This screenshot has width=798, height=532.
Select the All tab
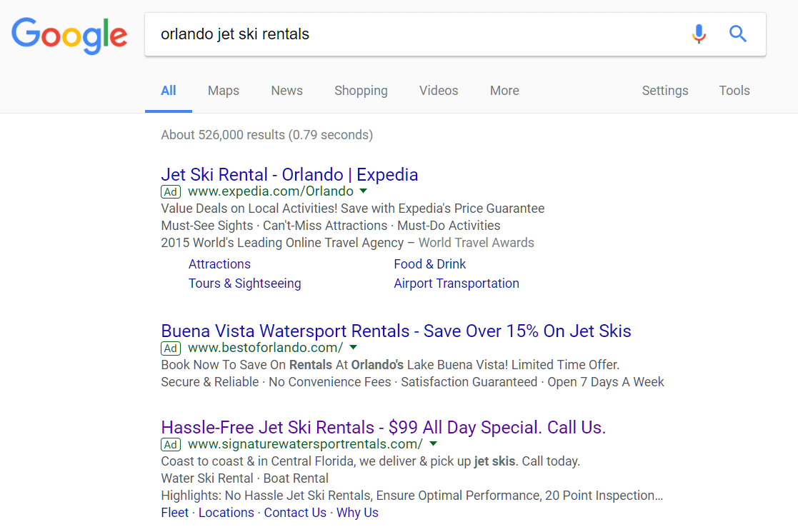[169, 91]
